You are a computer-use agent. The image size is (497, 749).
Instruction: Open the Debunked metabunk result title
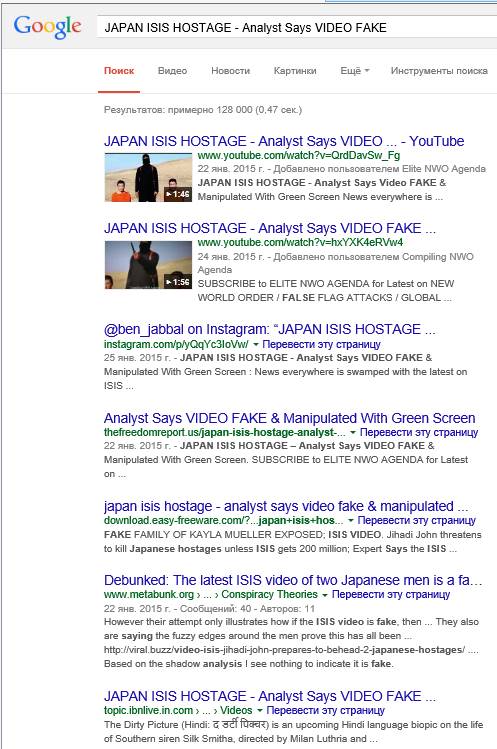click(293, 580)
